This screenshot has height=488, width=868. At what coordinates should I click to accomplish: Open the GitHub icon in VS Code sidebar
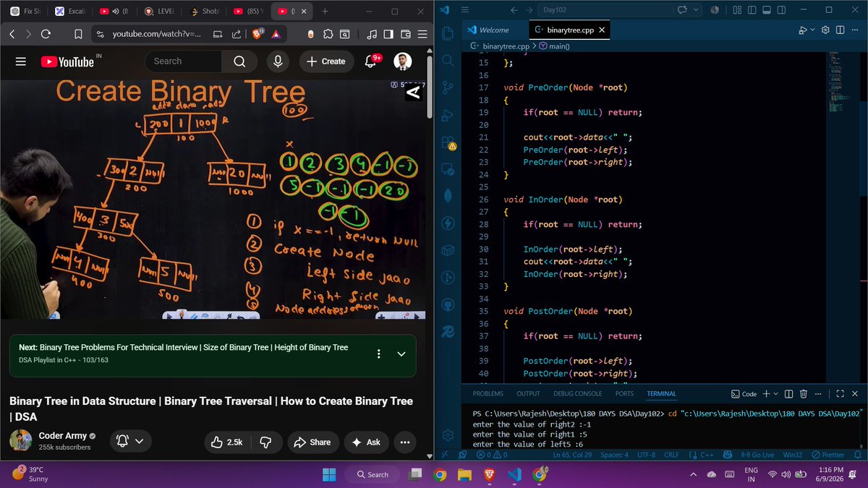click(x=448, y=304)
